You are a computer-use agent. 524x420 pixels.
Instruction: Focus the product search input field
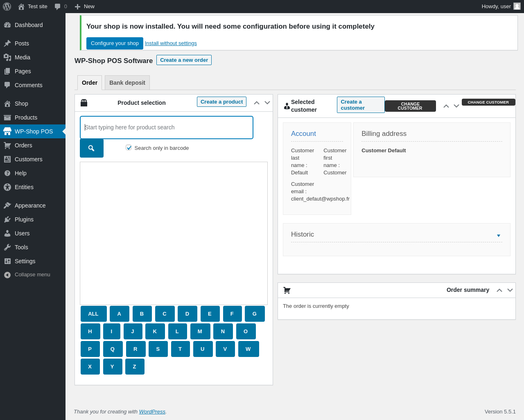tap(167, 127)
